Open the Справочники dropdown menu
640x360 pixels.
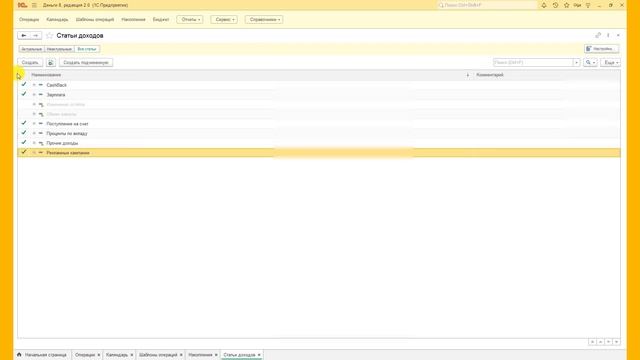click(x=264, y=20)
